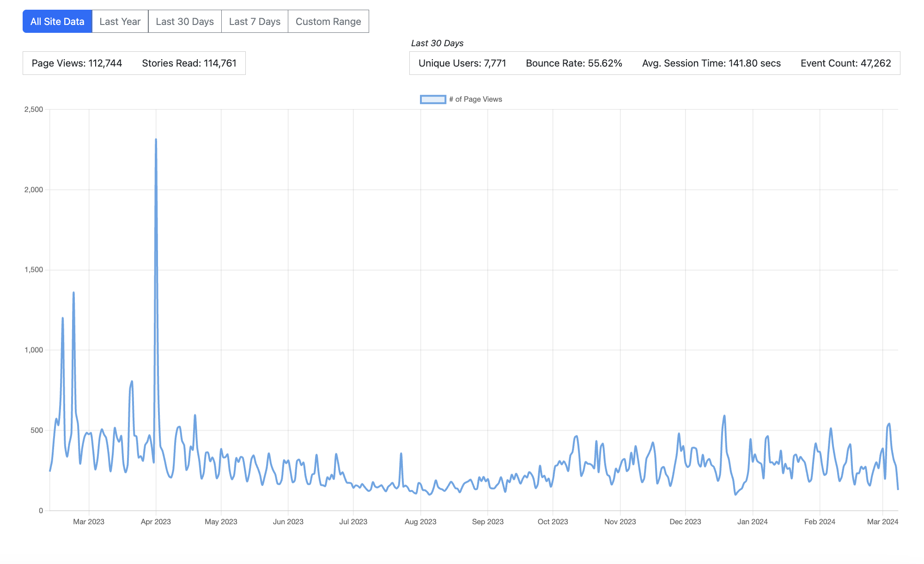Screen dimensions: 924x564
Task: Switch to Last 30 Days range
Action: tap(185, 22)
